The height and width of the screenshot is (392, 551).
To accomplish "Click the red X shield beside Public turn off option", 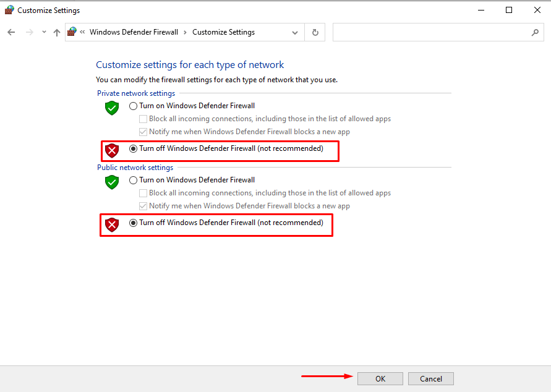I will pyautogui.click(x=111, y=224).
